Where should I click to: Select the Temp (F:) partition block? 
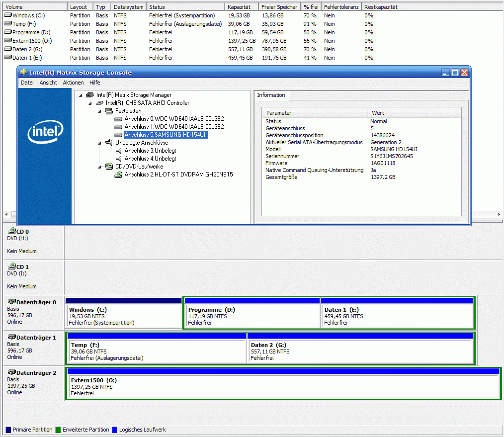pyautogui.click(x=157, y=349)
